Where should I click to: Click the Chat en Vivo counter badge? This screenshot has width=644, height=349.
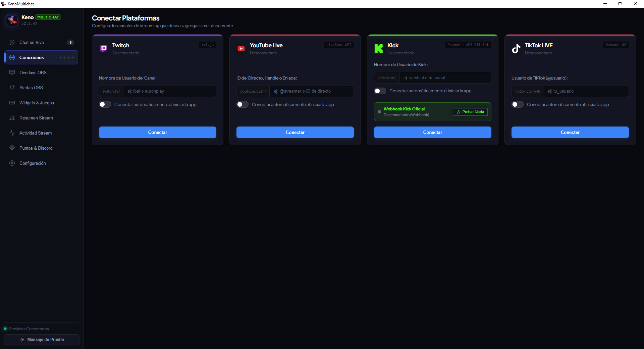click(x=70, y=42)
